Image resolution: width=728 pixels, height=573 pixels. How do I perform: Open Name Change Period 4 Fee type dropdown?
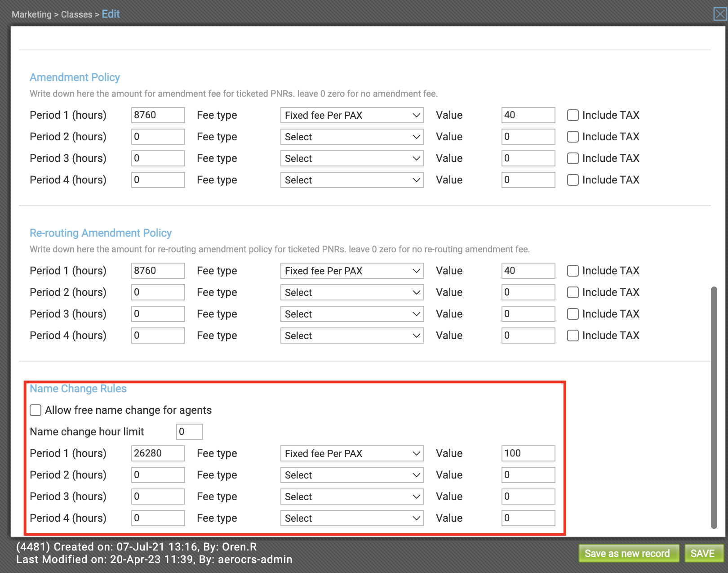(x=352, y=518)
